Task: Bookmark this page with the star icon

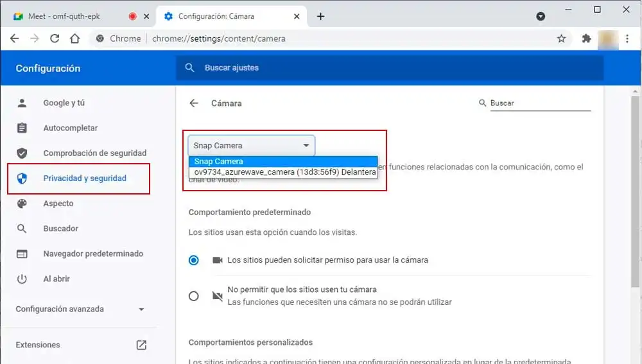Action: pyautogui.click(x=561, y=39)
